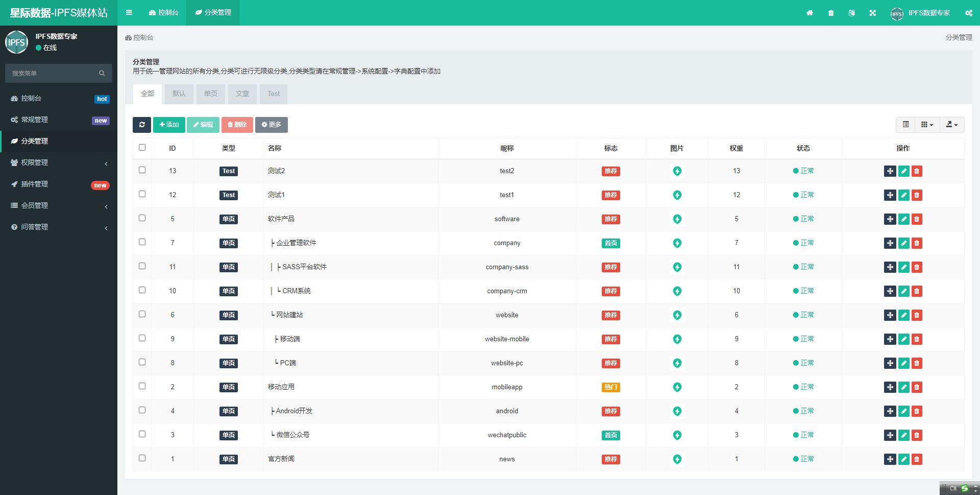
Task: Click the search magnifier icon in sidebar
Action: tap(102, 73)
